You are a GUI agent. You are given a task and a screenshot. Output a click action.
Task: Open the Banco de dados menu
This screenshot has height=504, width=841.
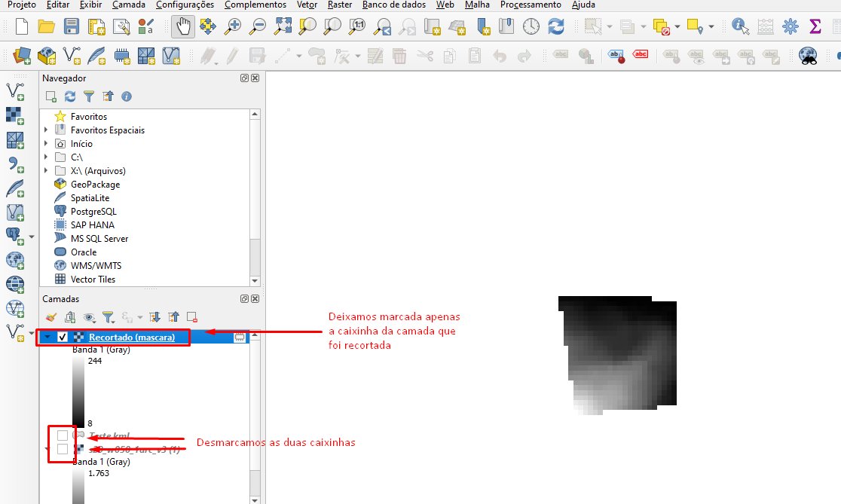tap(394, 5)
